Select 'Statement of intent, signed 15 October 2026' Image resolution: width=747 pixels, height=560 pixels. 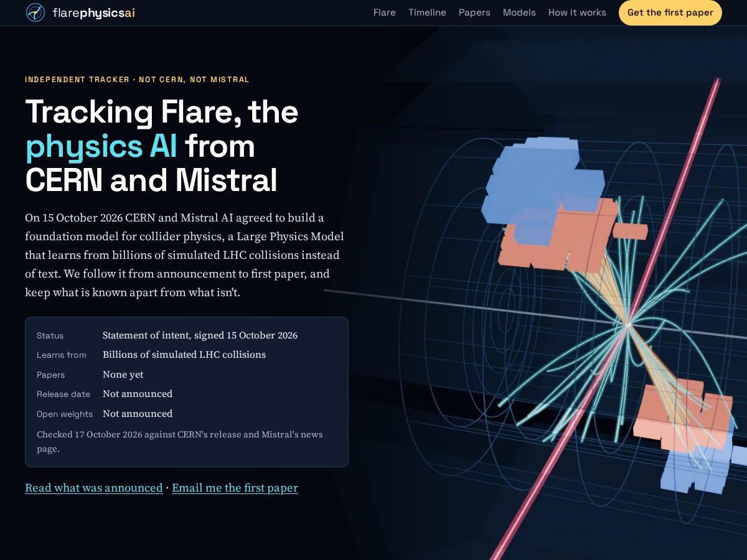click(x=200, y=335)
